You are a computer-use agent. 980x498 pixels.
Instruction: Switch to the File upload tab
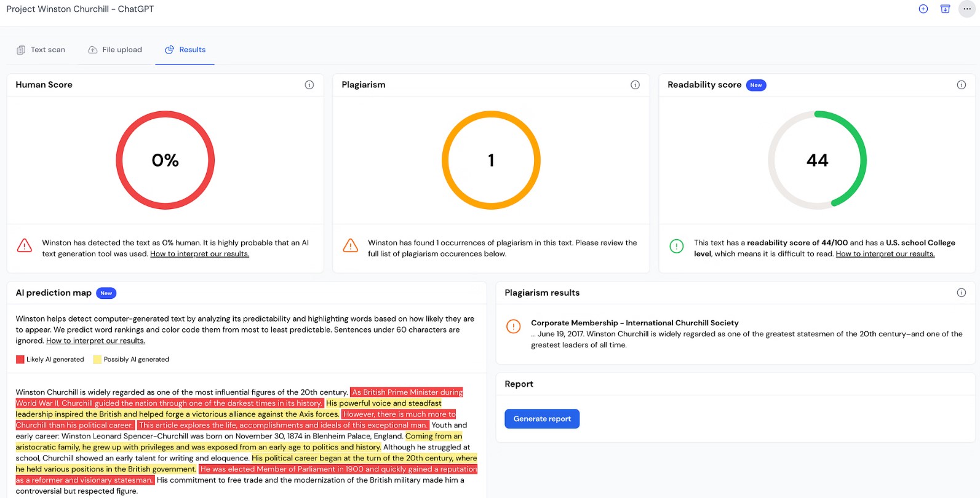pyautogui.click(x=115, y=50)
